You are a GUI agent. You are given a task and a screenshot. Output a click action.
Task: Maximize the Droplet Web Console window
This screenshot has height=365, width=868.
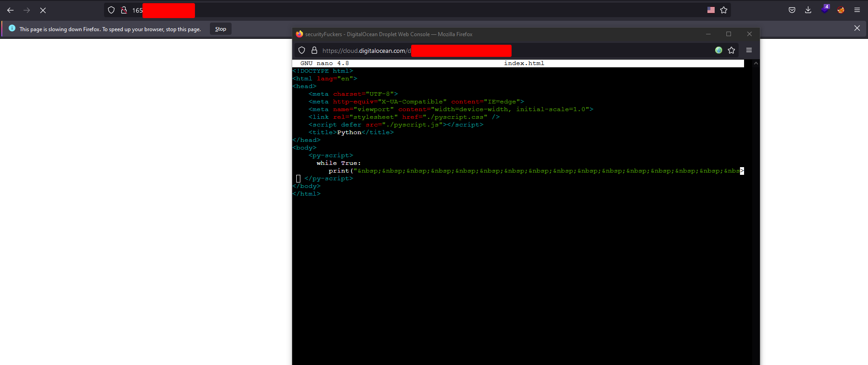[729, 34]
